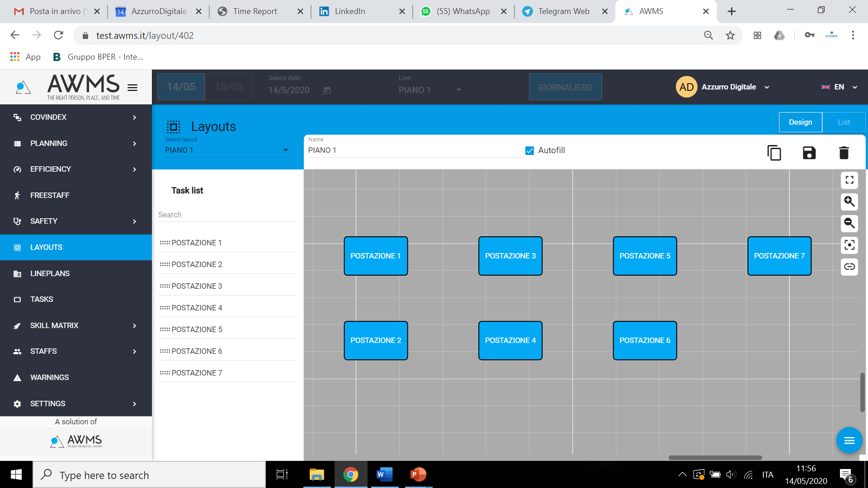Switch to List view
This screenshot has height=488, width=868.
click(x=844, y=122)
